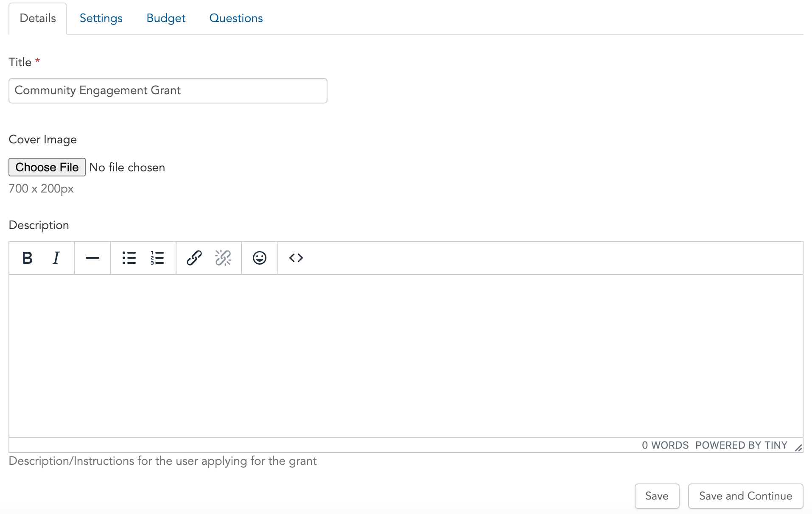Viewport: 812px width, 514px height.
Task: Insert a horizontal line in the description
Action: [x=92, y=258]
